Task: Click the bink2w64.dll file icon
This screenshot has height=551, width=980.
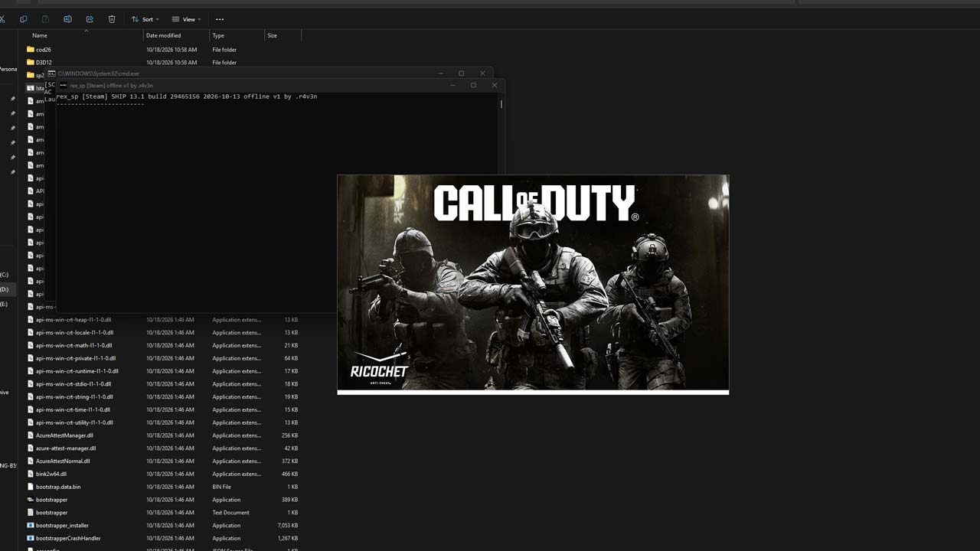Action: tap(31, 474)
